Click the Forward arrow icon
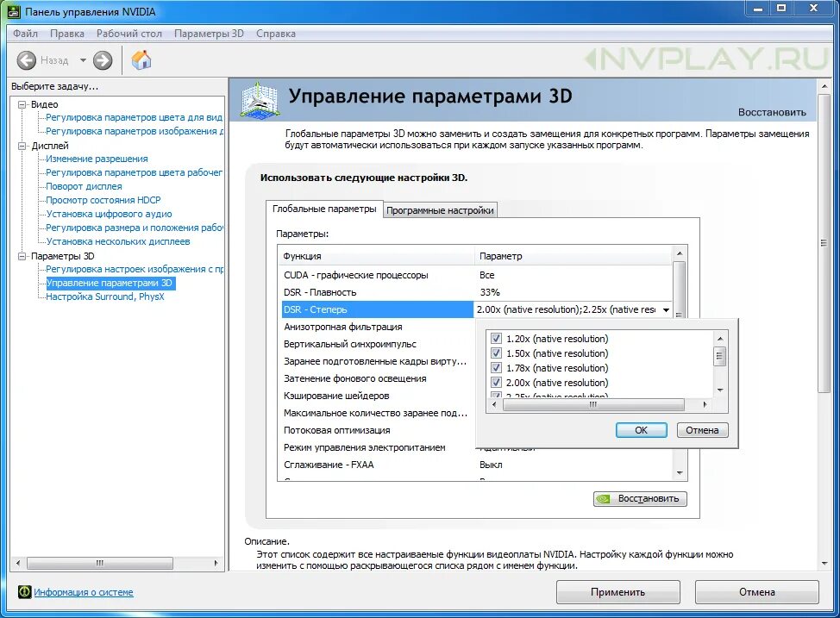This screenshot has height=618, width=840. [x=103, y=60]
